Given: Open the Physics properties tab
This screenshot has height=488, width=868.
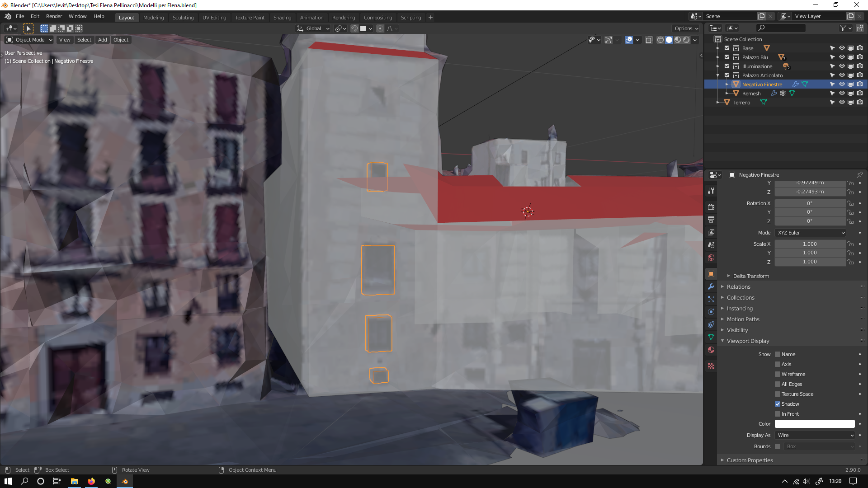Looking at the screenshot, I should coord(711,312).
